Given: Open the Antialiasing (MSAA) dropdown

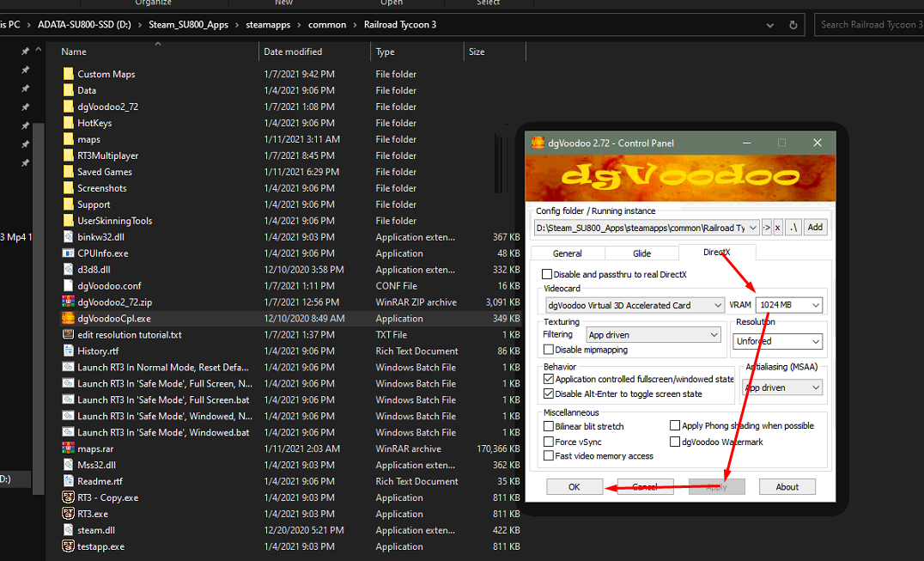Looking at the screenshot, I should [x=781, y=387].
